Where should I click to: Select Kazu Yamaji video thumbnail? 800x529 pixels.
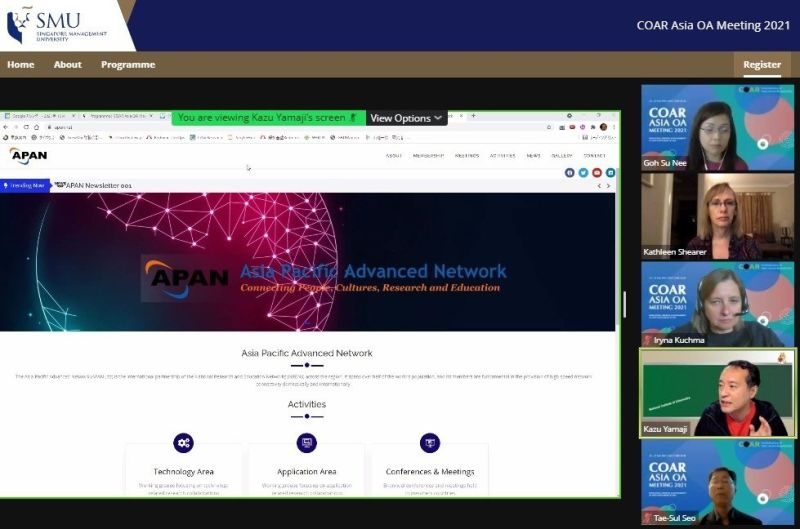[717, 393]
